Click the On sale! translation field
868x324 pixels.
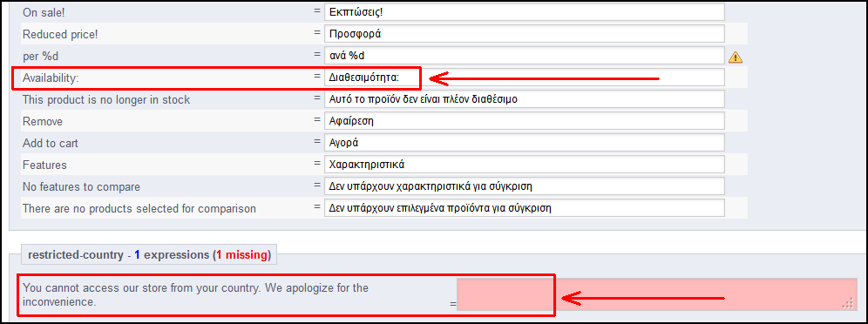[525, 12]
